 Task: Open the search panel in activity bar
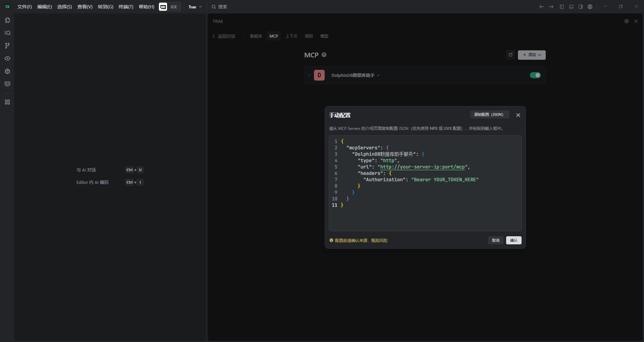(7, 33)
